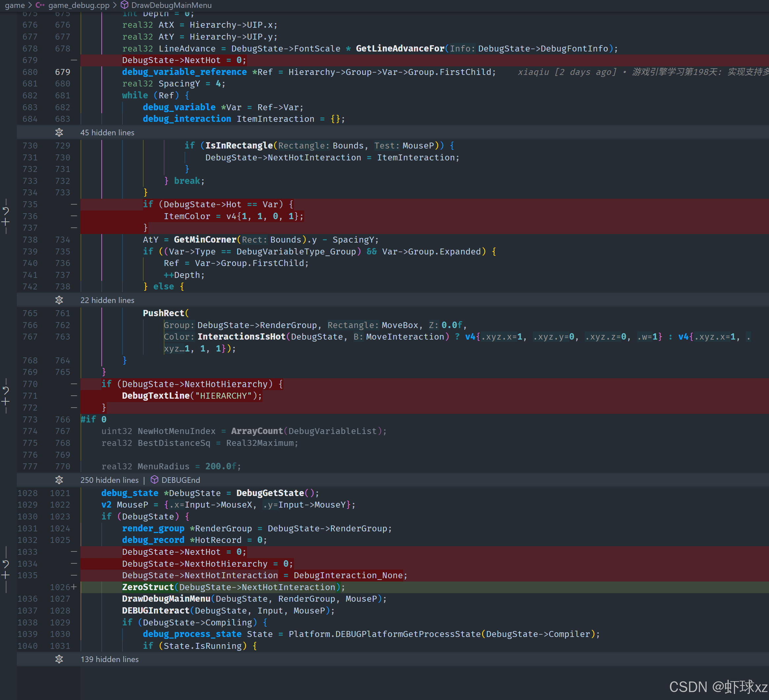Click the added ZeroStruct line 1026
769x700 pixels.
click(x=233, y=587)
